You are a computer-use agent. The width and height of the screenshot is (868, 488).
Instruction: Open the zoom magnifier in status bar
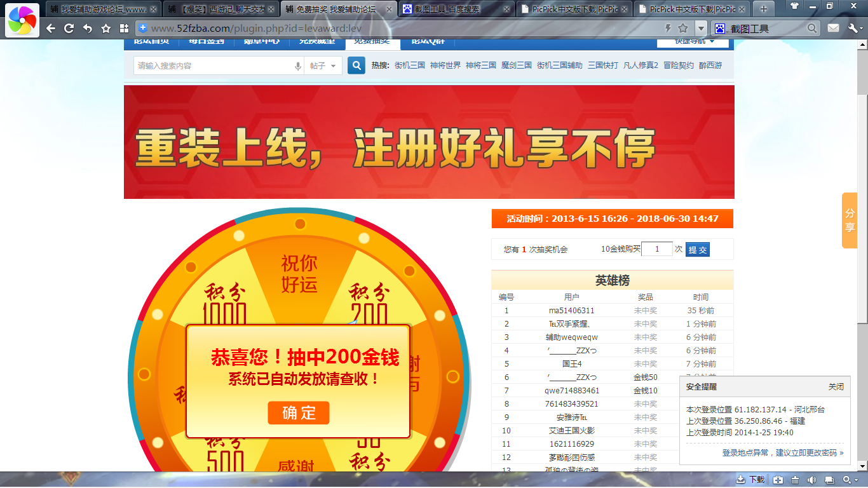click(x=846, y=480)
